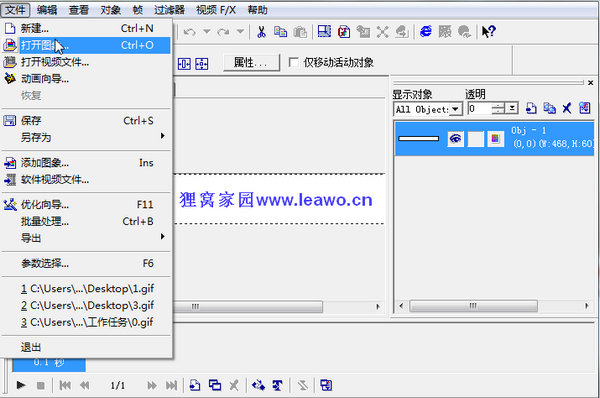Screen dimensions: 600x398
Task: Click the duplicate object icon in panel
Action: [x=549, y=109]
